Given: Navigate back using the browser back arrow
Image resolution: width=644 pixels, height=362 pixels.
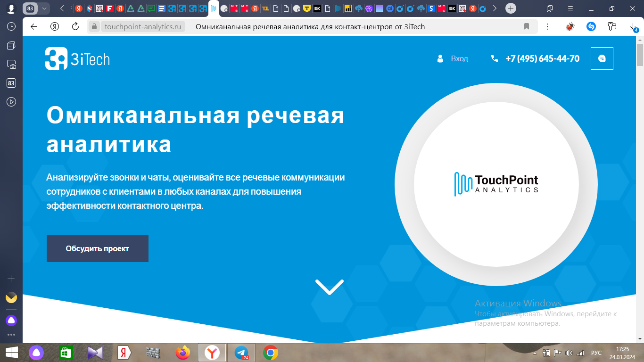Looking at the screenshot, I should (33, 27).
